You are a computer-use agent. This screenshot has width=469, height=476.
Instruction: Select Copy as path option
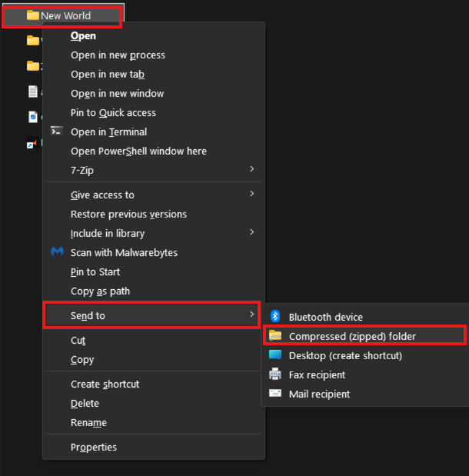[100, 291]
